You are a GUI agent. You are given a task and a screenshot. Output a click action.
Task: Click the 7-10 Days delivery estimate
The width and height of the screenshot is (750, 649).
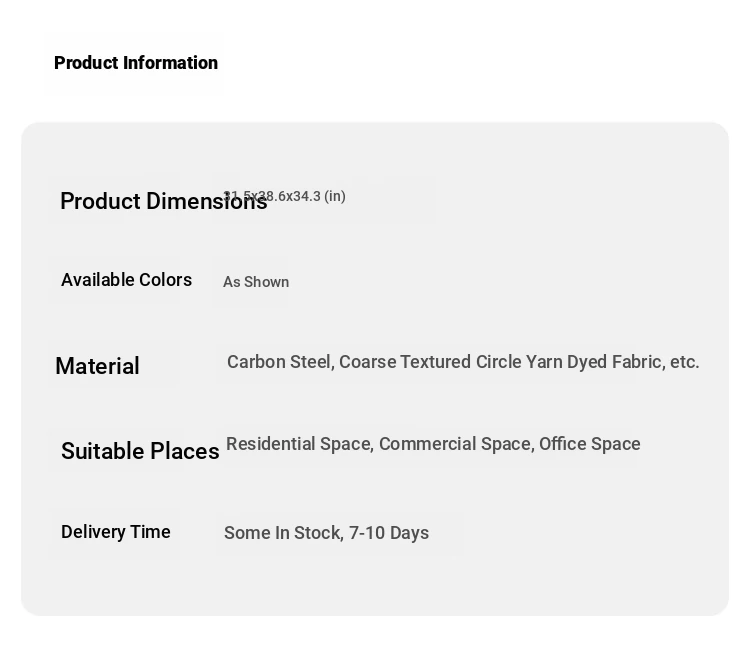[x=389, y=533]
